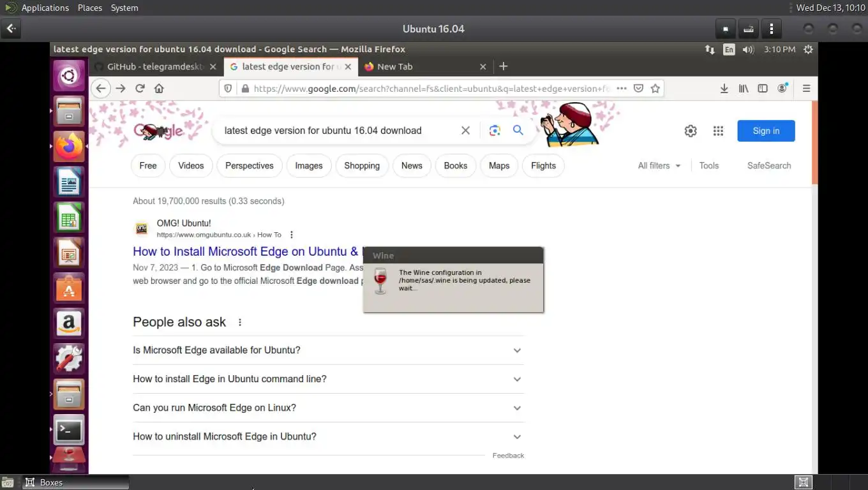The image size is (868, 490).
Task: Launch Firefox from the Unity launcher
Action: 69,147
